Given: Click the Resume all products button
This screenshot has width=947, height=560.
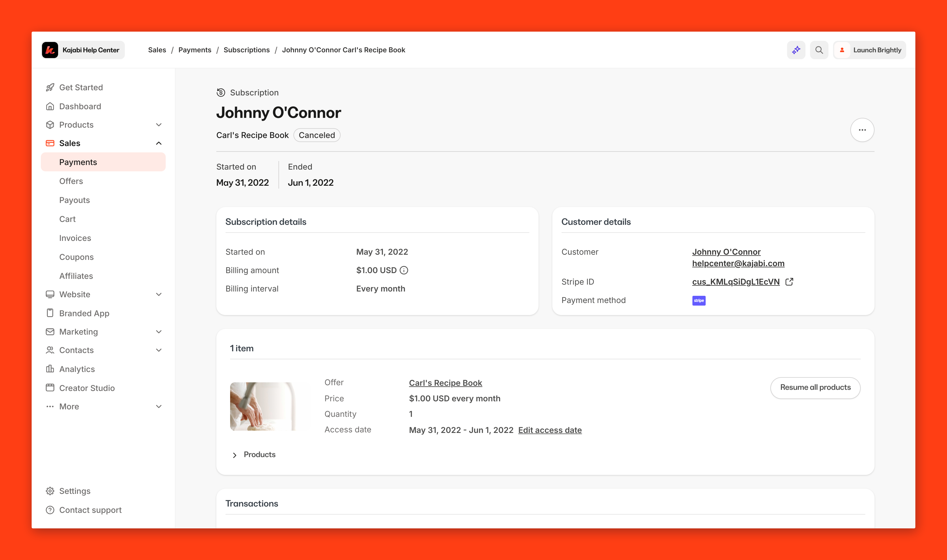Looking at the screenshot, I should click(815, 388).
